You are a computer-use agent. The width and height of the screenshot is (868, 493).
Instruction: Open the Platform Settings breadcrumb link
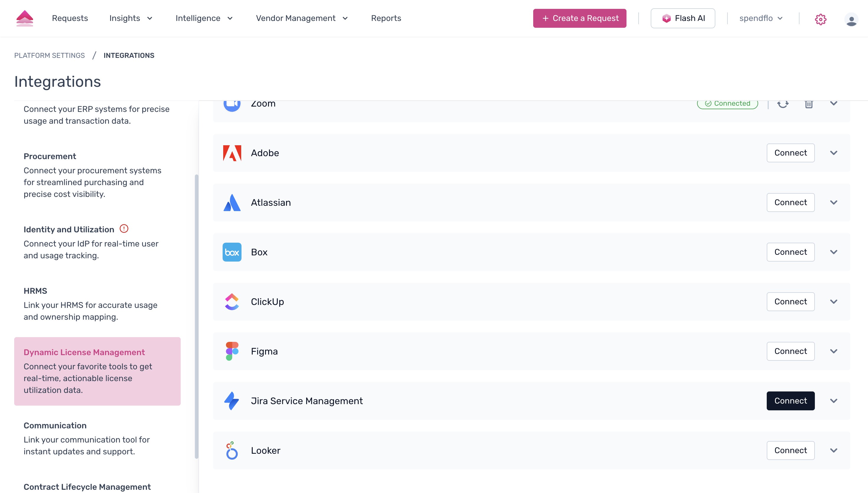pos(49,55)
